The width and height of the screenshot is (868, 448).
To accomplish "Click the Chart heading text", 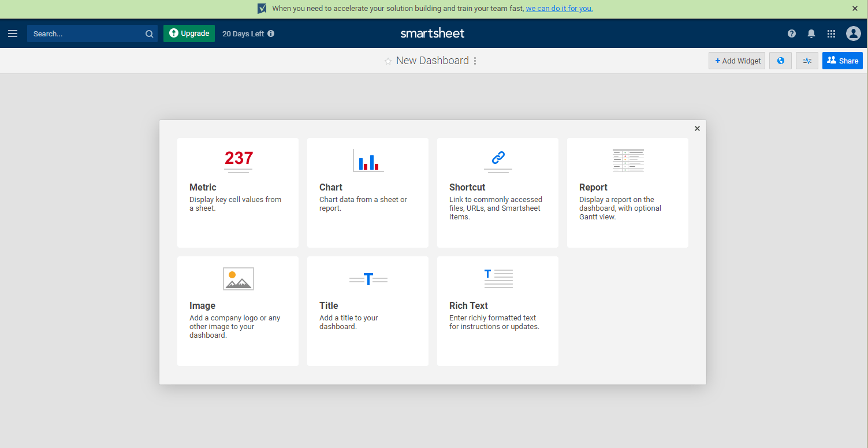I will (x=331, y=188).
